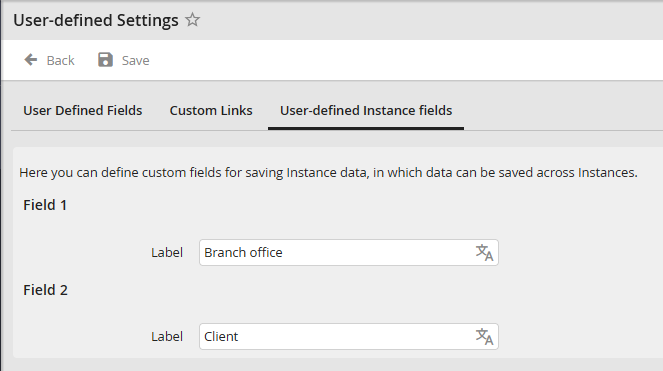Screen dimensions: 663x371
Task: Click the Label caption beside Branch office
Action: 167,253
